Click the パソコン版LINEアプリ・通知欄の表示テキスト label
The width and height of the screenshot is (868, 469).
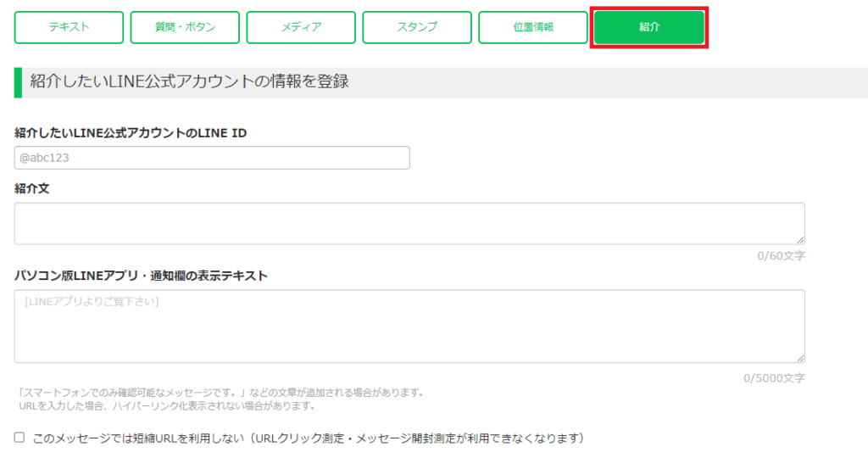click(142, 276)
